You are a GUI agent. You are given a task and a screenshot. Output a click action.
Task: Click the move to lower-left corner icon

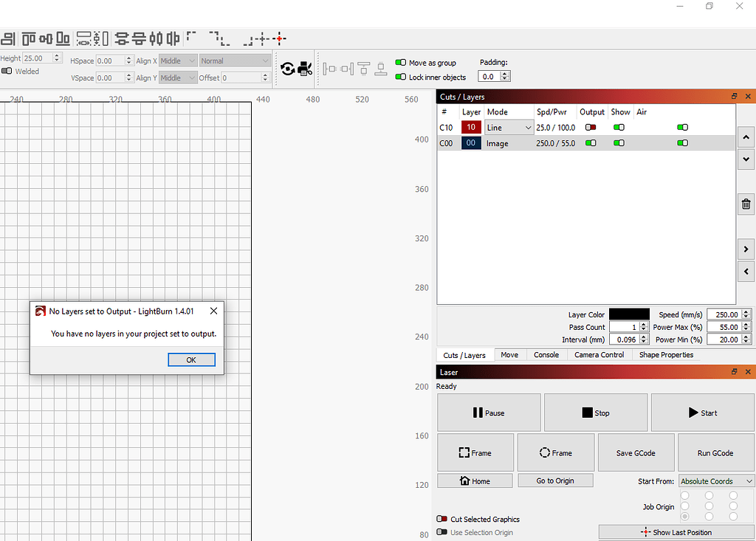225,41
